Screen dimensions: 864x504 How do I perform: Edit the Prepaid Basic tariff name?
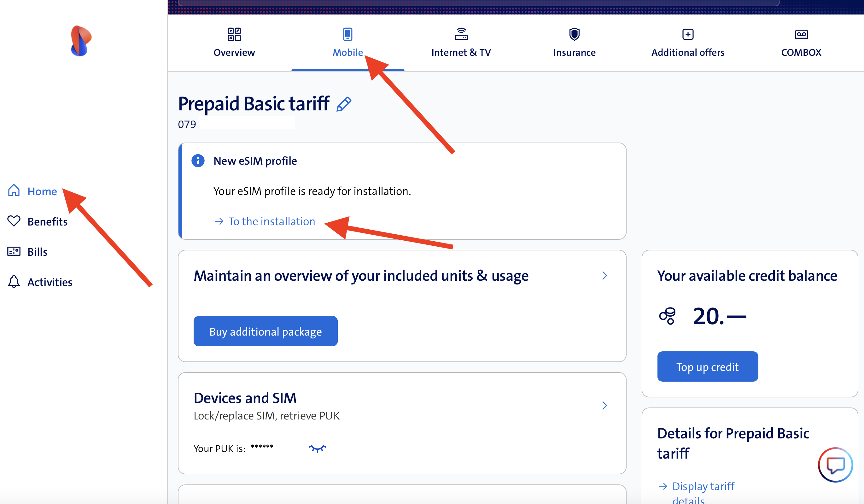tap(344, 104)
